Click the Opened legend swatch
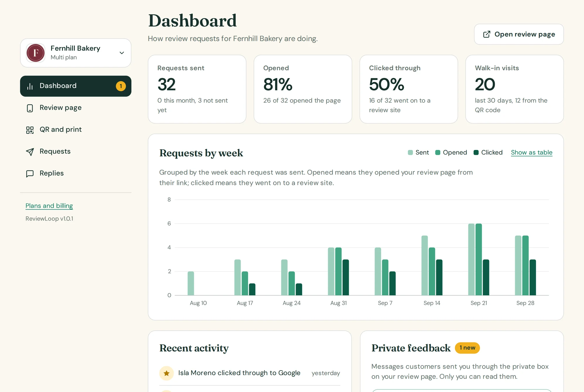Viewport: 584px width, 392px height. pos(438,153)
